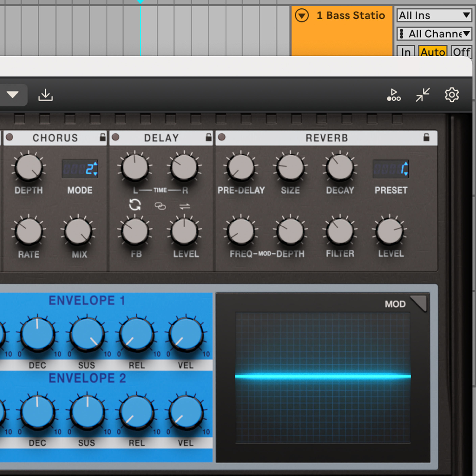Toggle the Reverb power LED

pyautogui.click(x=222, y=137)
